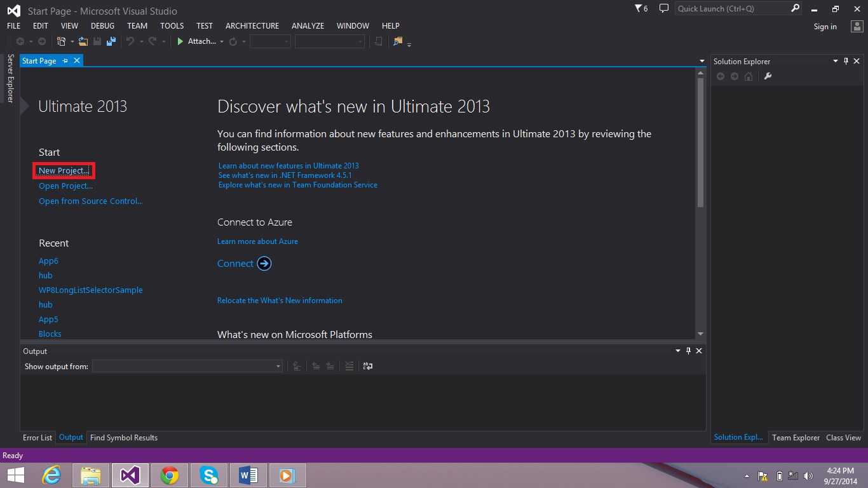Open the TOOLS menu

point(172,26)
